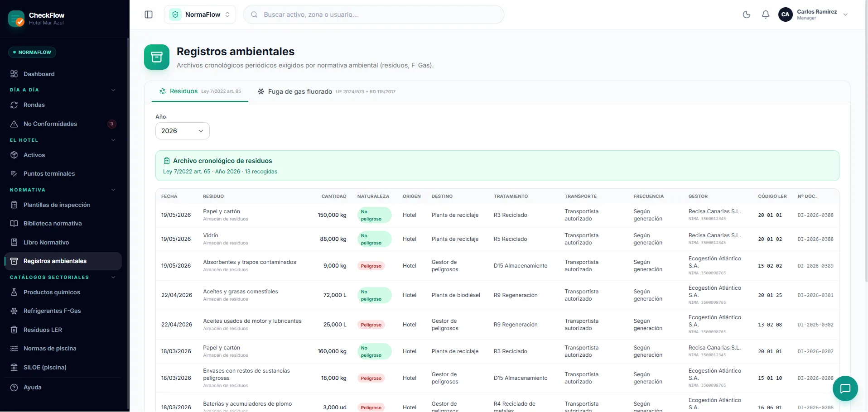
Task: Open Normas de piscina waves icon
Action: click(x=14, y=348)
